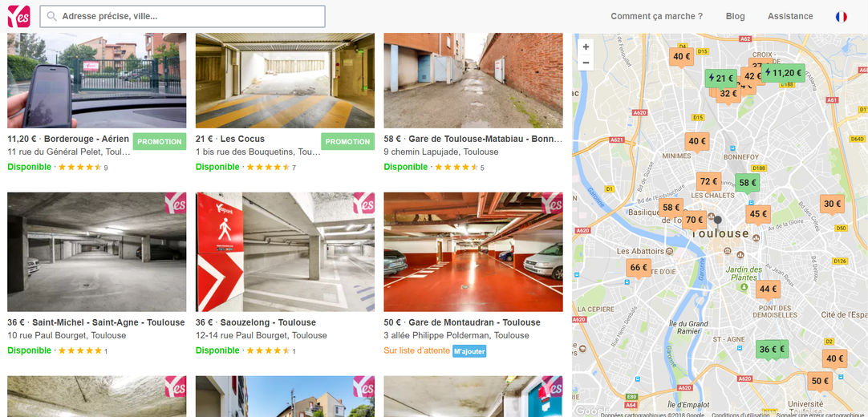Image resolution: width=868 pixels, height=417 pixels.
Task: Open Les Cocus parking photo
Action: coord(285,81)
